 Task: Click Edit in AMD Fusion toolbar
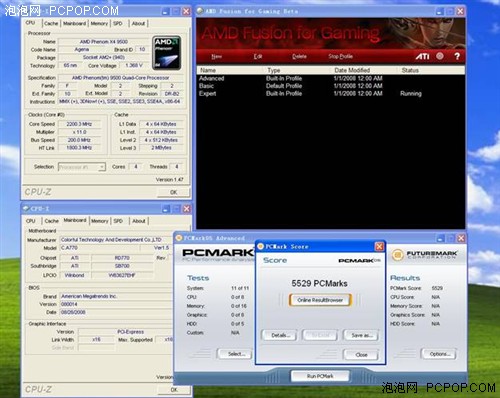pyautogui.click(x=258, y=56)
